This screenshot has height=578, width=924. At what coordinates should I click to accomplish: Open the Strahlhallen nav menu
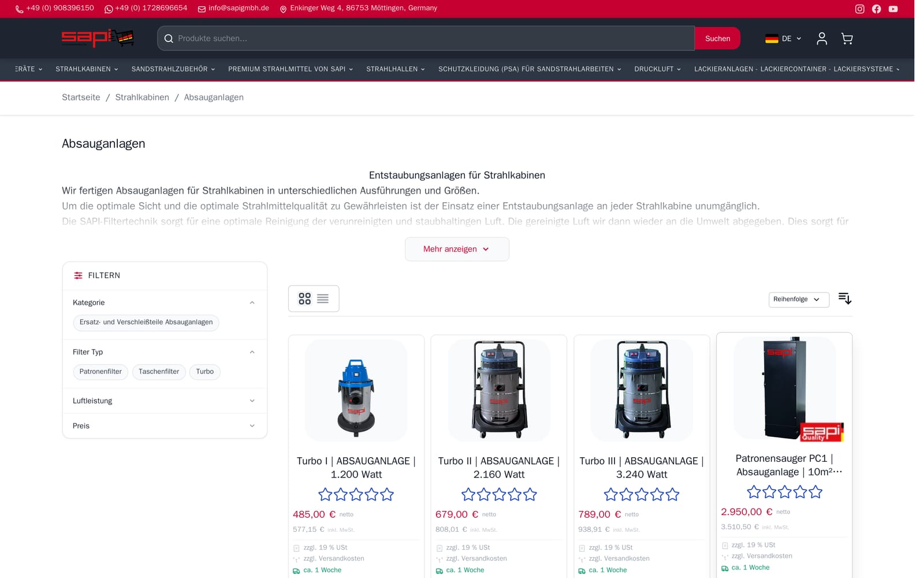point(396,69)
